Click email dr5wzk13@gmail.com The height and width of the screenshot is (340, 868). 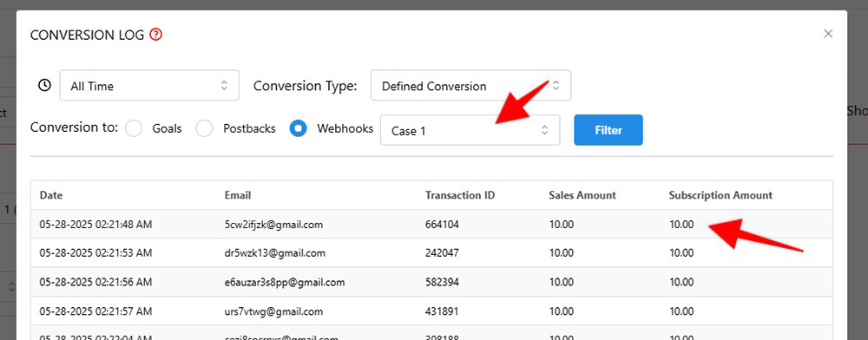(274, 253)
